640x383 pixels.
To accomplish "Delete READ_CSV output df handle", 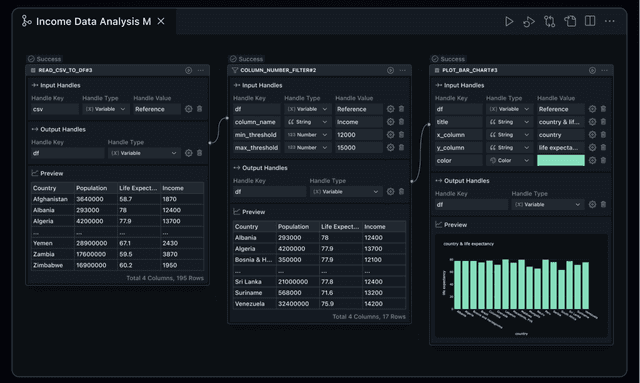I will [x=200, y=153].
